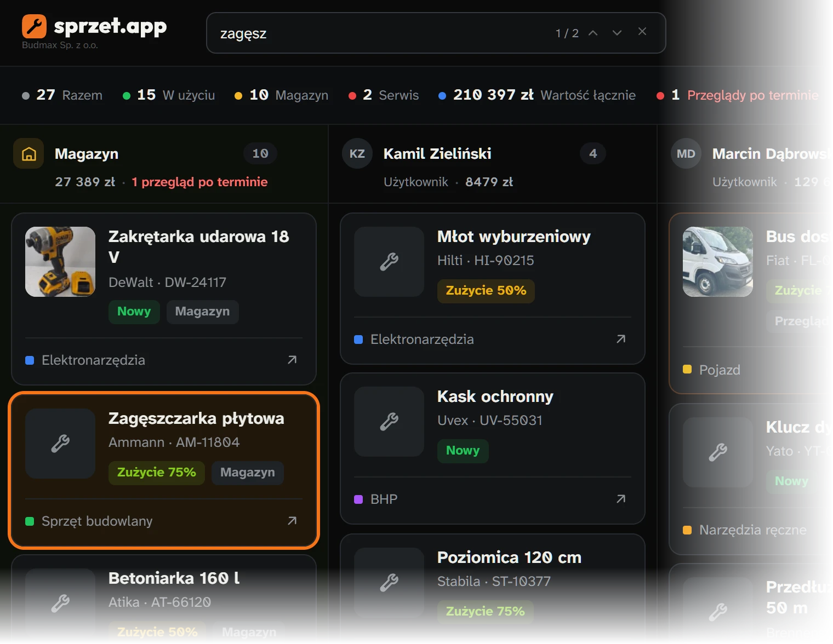The width and height of the screenshot is (833, 644).
Task: Click the Pojazd category label
Action: coord(720,370)
